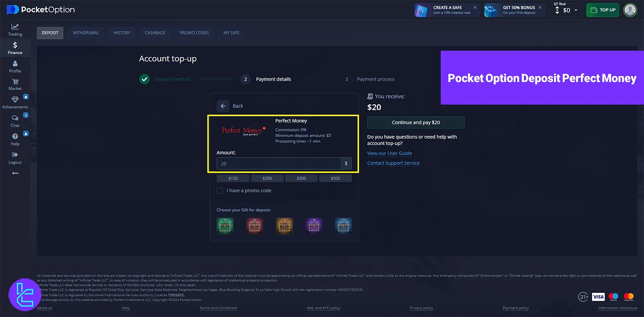
Task: Click the VISA logo in footer
Action: click(598, 297)
